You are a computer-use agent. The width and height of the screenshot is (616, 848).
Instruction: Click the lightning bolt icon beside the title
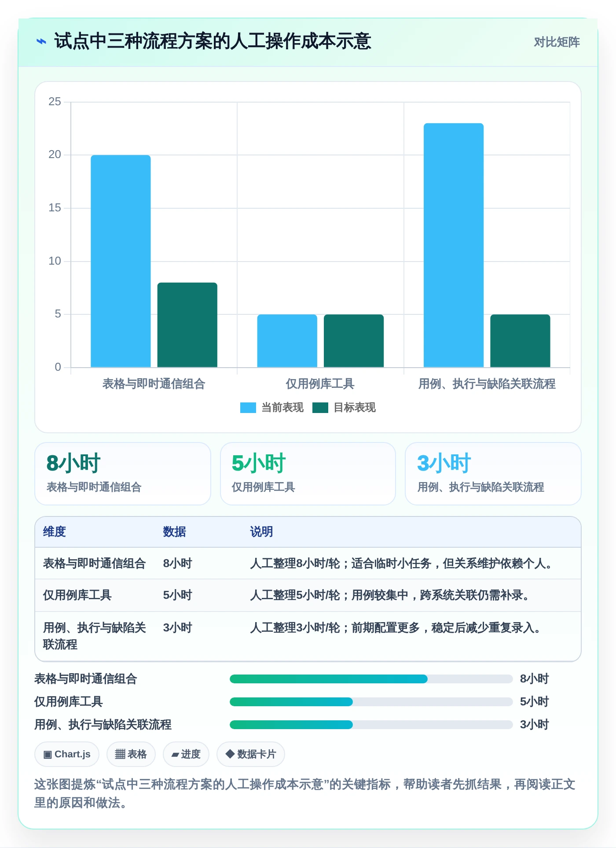point(41,42)
